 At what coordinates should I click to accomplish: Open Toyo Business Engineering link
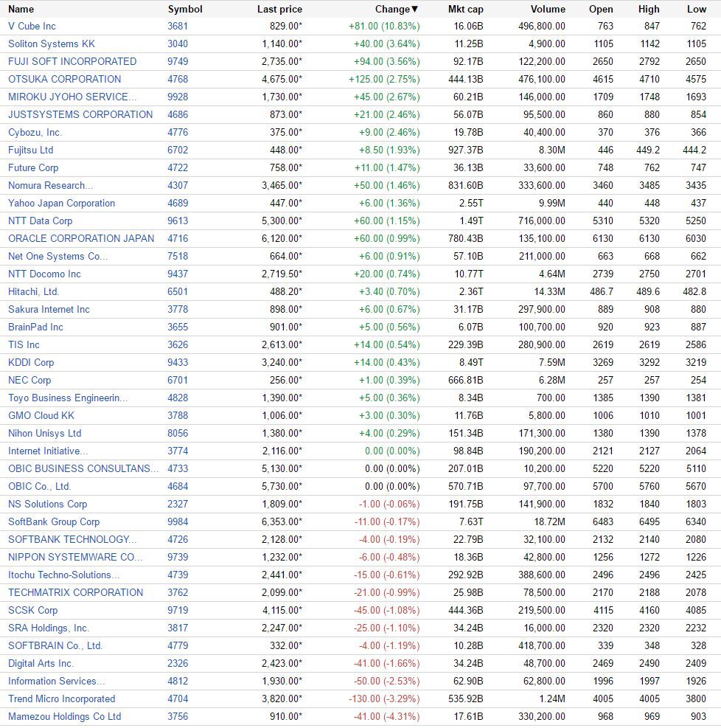(68, 398)
